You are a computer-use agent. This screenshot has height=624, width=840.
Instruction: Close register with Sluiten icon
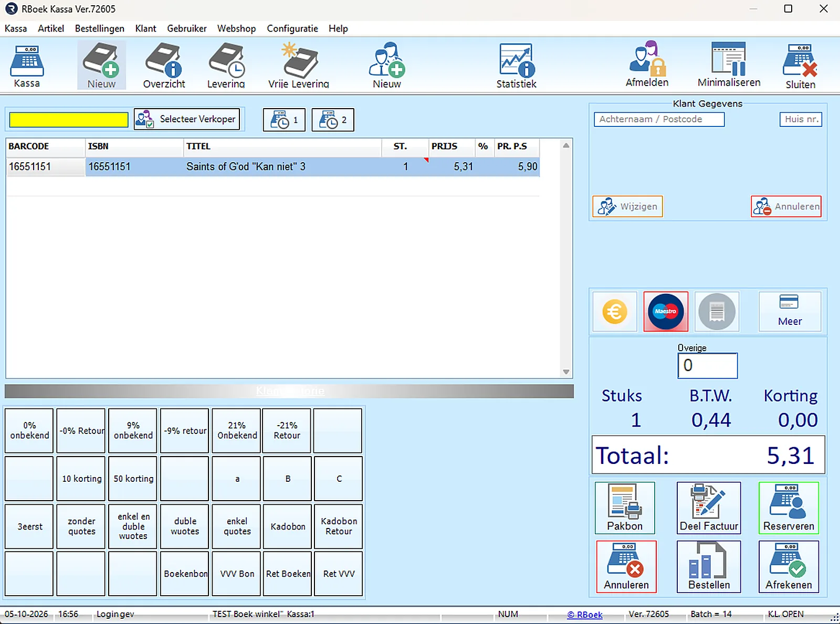click(x=800, y=66)
